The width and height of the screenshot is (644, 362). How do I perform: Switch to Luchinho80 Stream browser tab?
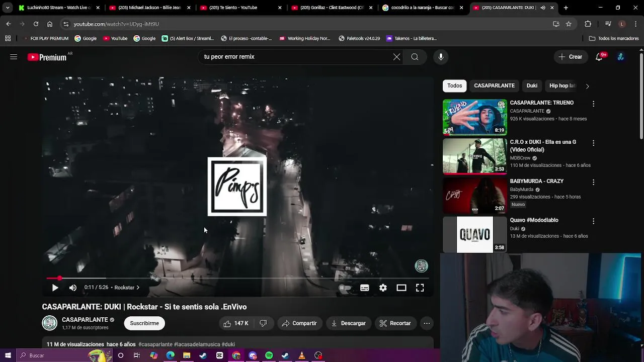click(x=58, y=8)
